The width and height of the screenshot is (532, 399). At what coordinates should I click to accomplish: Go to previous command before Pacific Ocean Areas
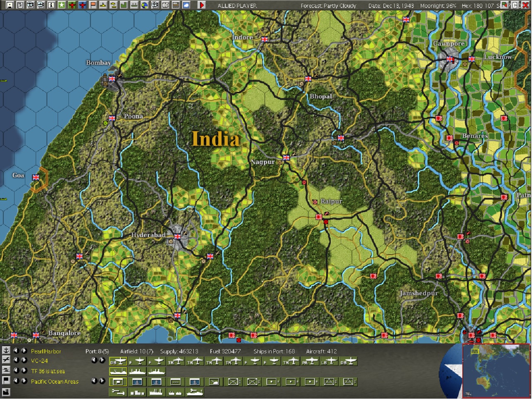click(x=17, y=381)
